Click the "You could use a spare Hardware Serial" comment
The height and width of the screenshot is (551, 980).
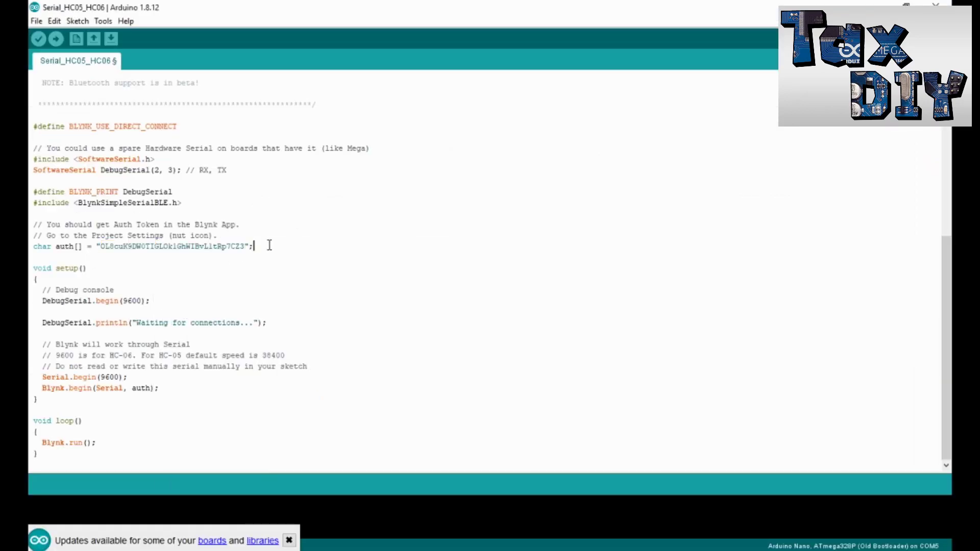(x=201, y=148)
